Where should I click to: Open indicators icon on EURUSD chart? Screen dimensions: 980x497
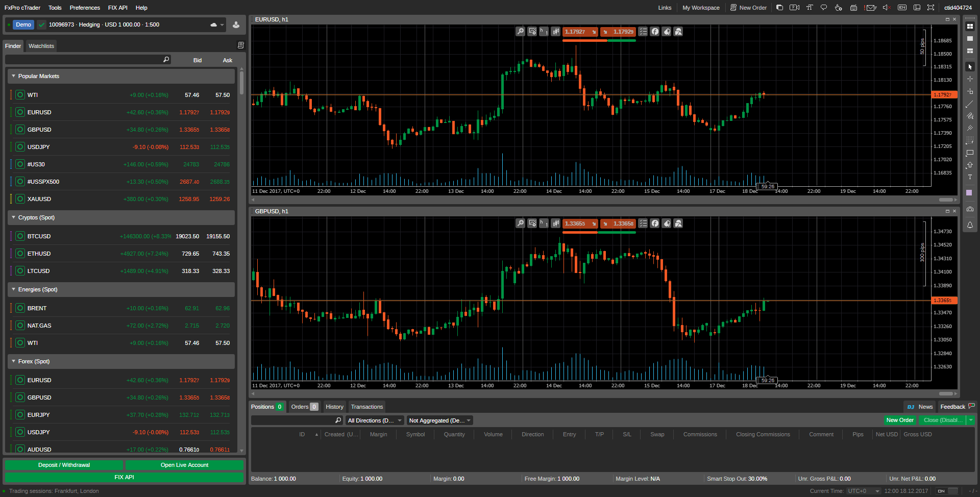click(655, 32)
